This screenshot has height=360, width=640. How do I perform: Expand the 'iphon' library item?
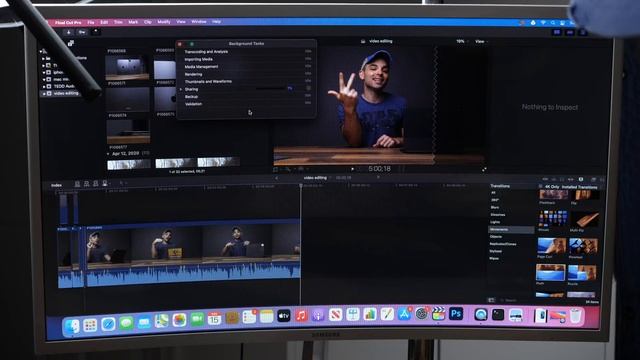(44, 73)
